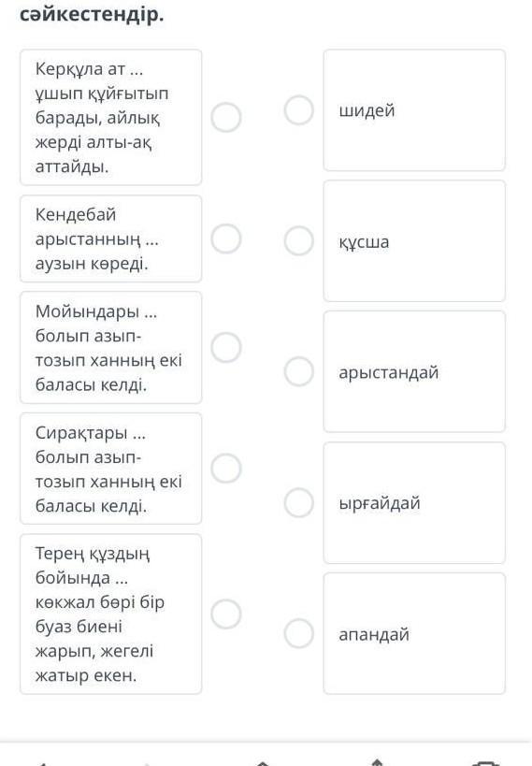Click the "Терең құздың бойында" sentence card
This screenshot has width=532, height=766.
coord(111,614)
